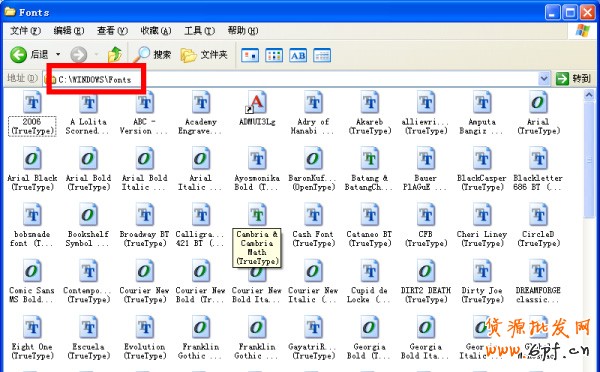Select the Bookshelf Symbol font
Viewport: 600px width, 372px height.
tap(88, 226)
